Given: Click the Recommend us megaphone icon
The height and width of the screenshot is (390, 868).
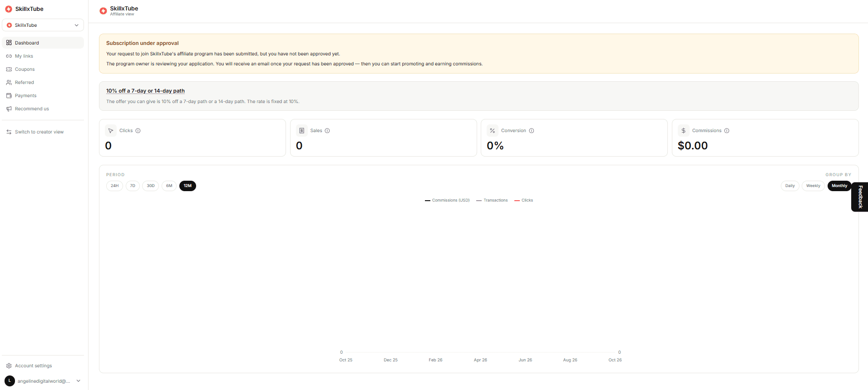Looking at the screenshot, I should pos(9,109).
